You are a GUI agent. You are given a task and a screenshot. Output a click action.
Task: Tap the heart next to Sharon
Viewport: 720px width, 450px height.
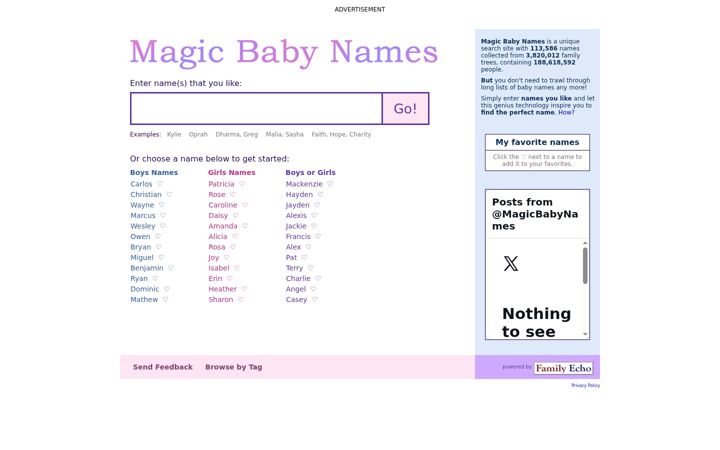(x=241, y=299)
